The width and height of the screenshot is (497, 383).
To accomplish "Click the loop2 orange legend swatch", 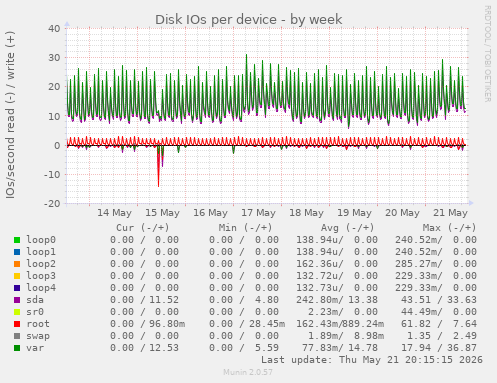I will [17, 264].
